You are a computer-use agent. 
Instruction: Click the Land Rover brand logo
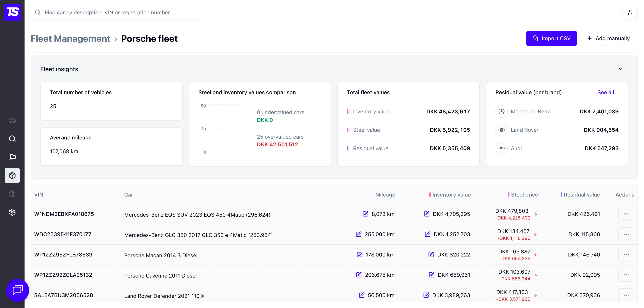coord(502,130)
